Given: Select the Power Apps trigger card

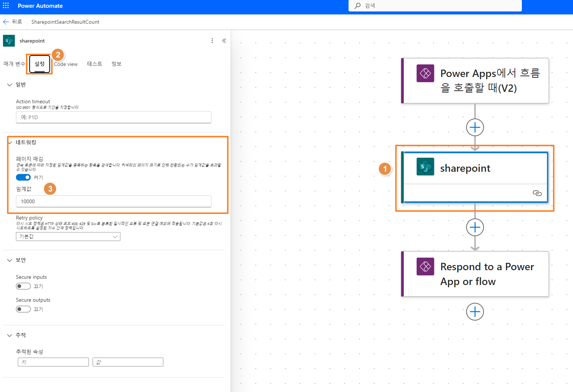Looking at the screenshot, I should pos(475,81).
